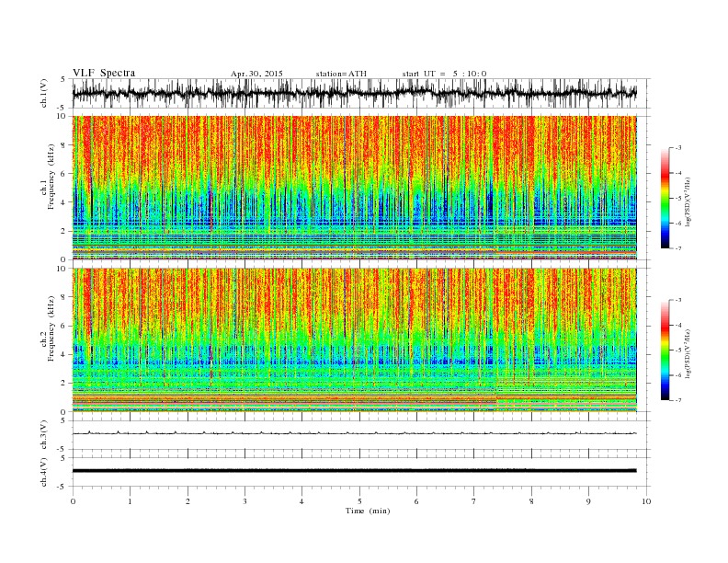The image size is (728, 563).
Task: Select the date text "Apr. 30, 2015"
Action: [256, 74]
